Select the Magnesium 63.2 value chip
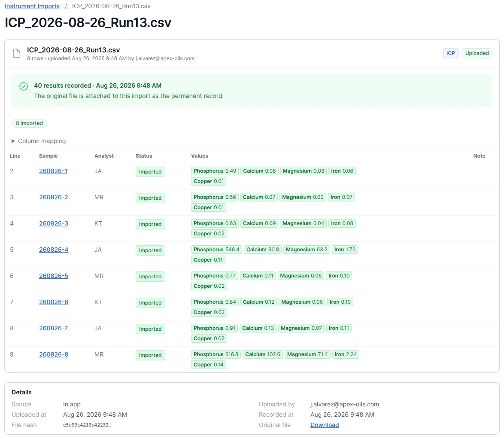 [307, 250]
